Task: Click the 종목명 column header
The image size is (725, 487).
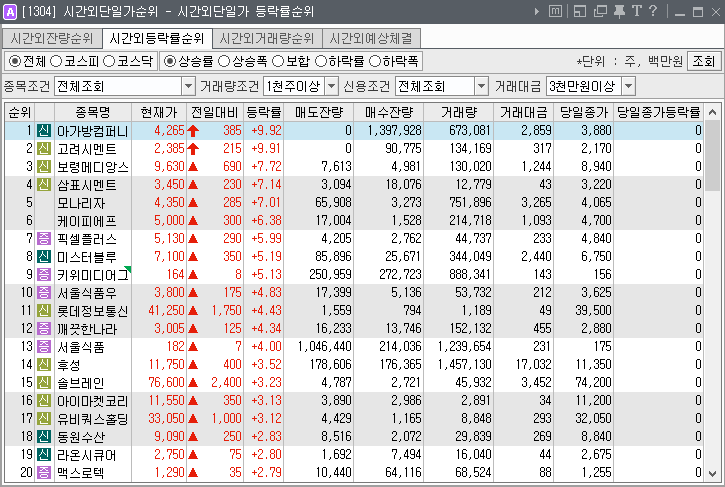Action: 93,112
